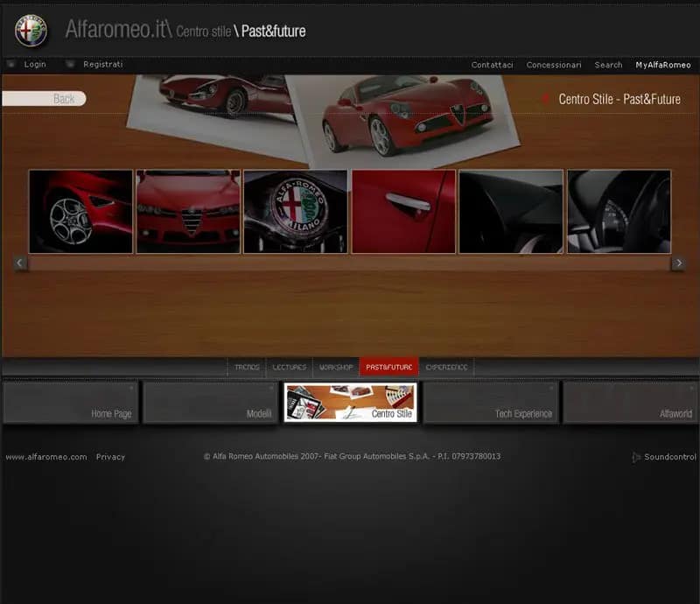Open the Login link

point(35,64)
